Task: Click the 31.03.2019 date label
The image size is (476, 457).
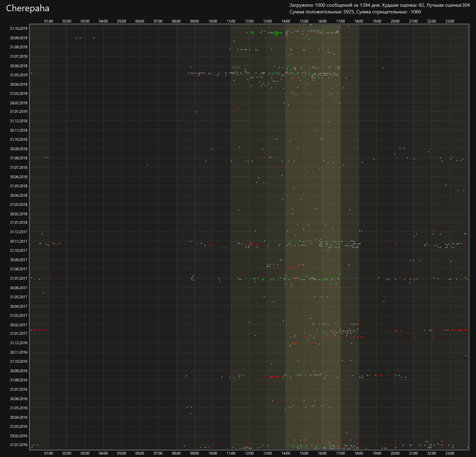Action: (19, 94)
